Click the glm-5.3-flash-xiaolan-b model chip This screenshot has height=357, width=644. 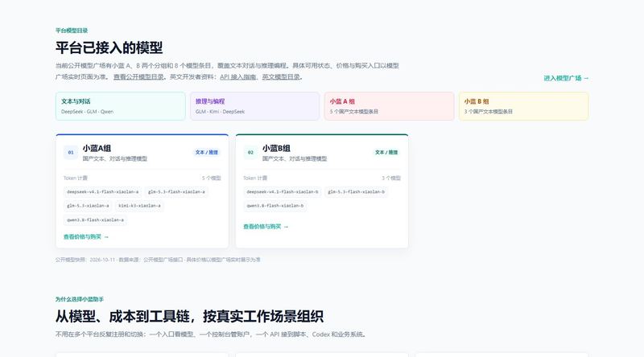coord(356,191)
